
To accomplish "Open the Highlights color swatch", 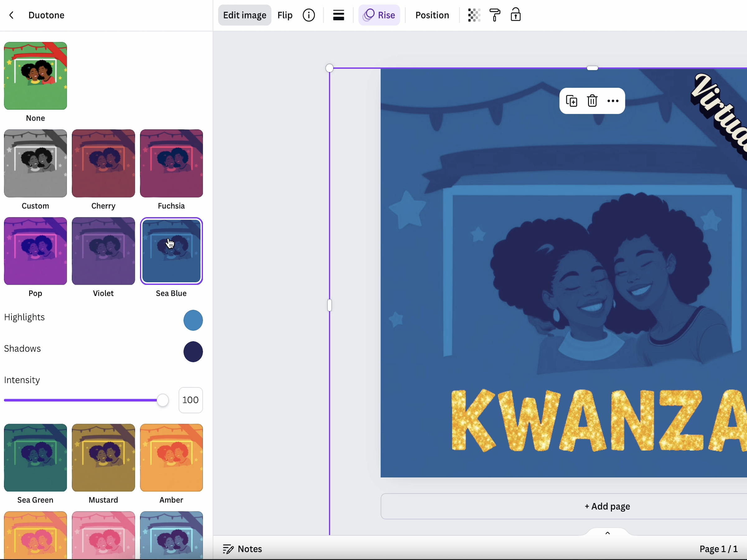I will coord(193,320).
